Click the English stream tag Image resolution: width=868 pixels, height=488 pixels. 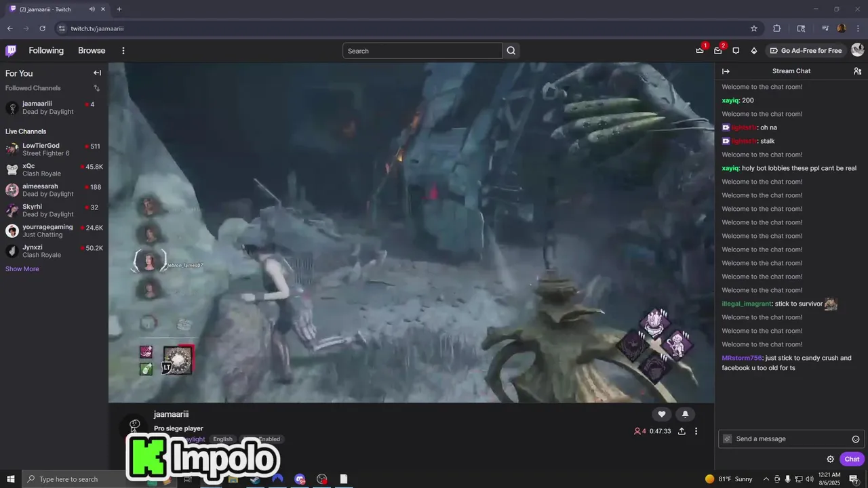tap(222, 439)
